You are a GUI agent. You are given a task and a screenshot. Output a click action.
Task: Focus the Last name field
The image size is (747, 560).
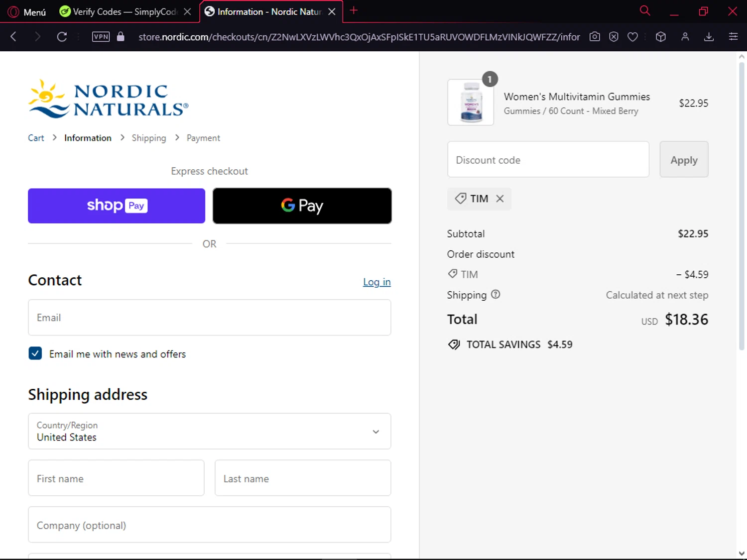pos(303,478)
